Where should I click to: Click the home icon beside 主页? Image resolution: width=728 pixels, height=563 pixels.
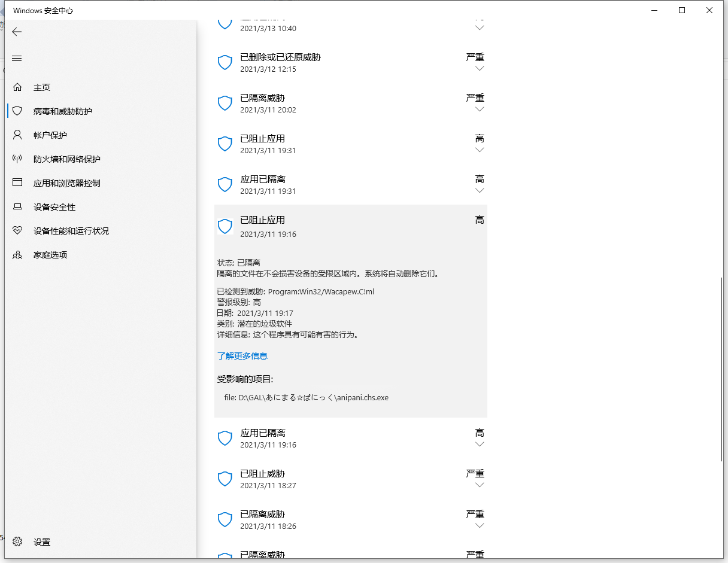[17, 87]
